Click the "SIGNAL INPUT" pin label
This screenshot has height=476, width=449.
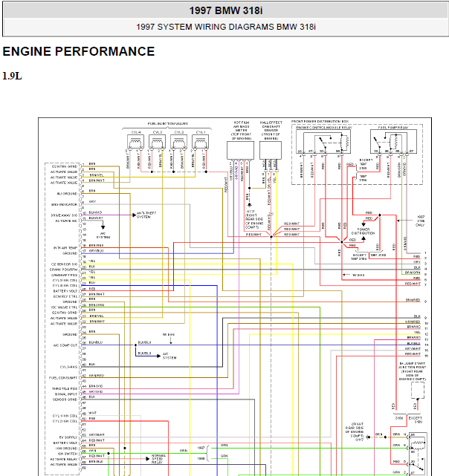[x=66, y=394]
